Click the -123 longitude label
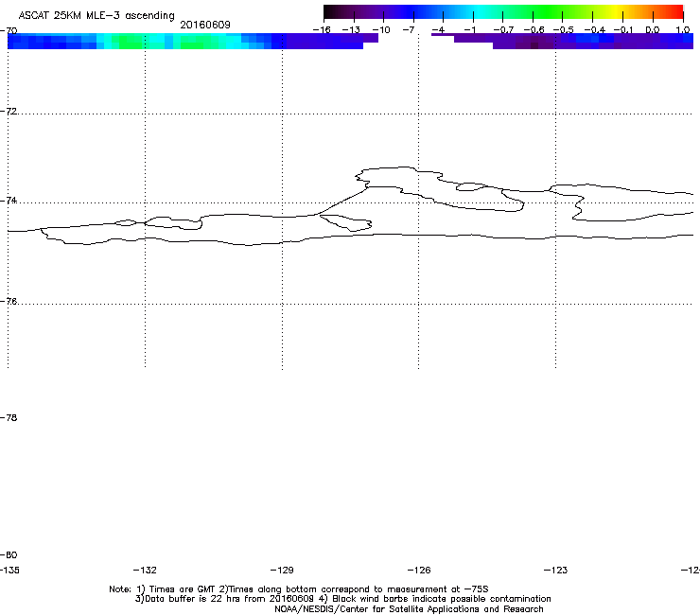 [x=555, y=570]
